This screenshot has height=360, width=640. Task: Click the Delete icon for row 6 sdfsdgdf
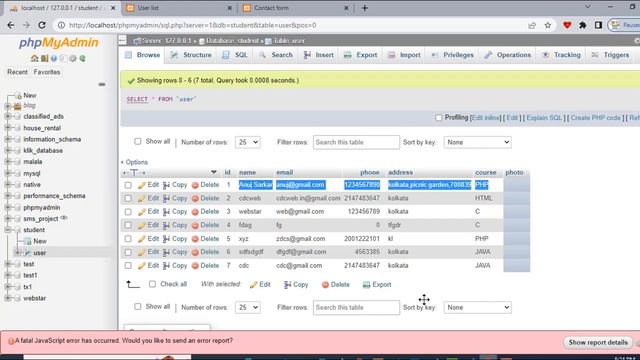pos(195,252)
